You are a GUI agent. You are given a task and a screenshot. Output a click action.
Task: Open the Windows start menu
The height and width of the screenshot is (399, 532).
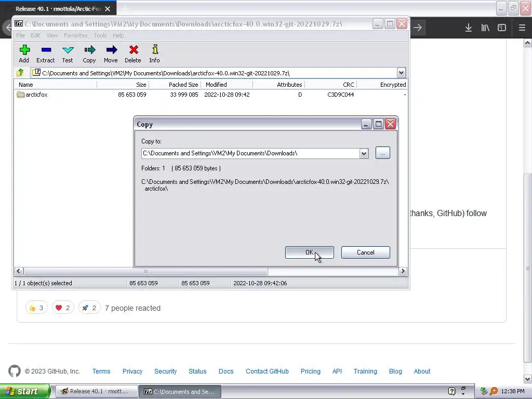click(25, 391)
